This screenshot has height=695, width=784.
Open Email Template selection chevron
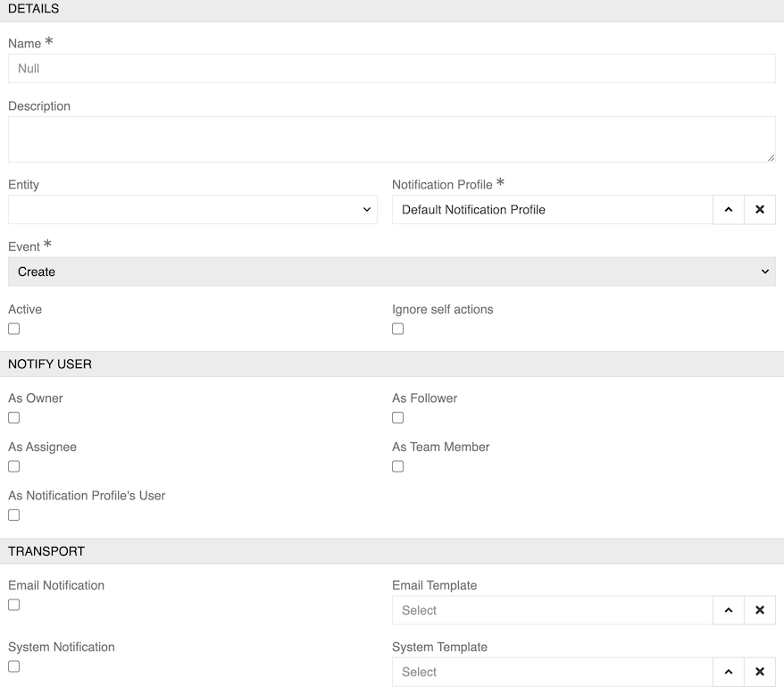click(x=729, y=610)
